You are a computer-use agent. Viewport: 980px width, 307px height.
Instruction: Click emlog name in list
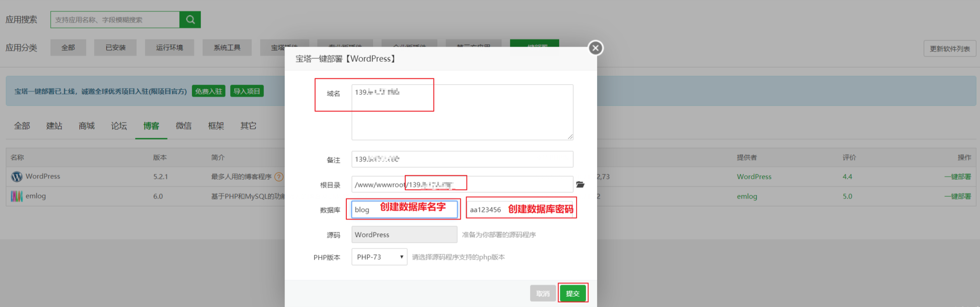click(36, 196)
